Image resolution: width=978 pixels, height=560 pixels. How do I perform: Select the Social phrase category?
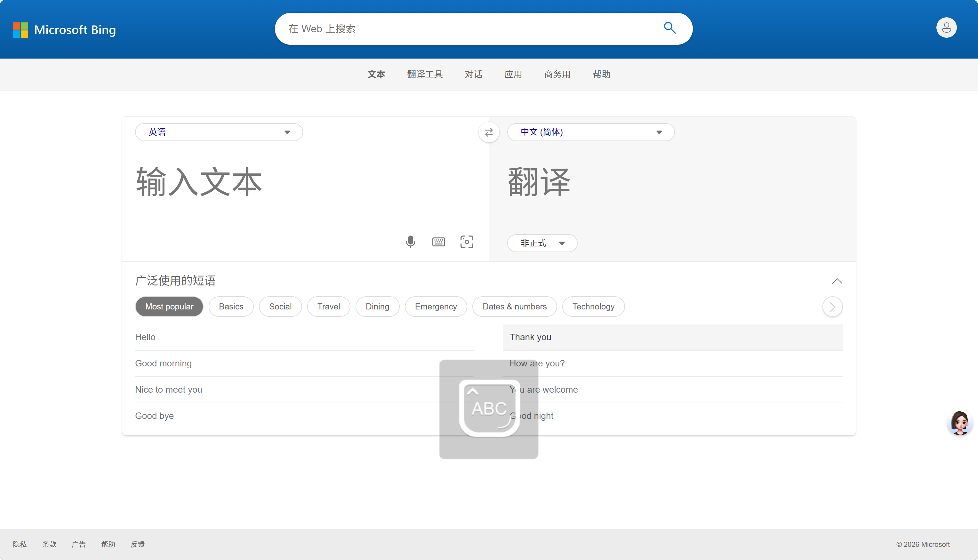pos(280,307)
